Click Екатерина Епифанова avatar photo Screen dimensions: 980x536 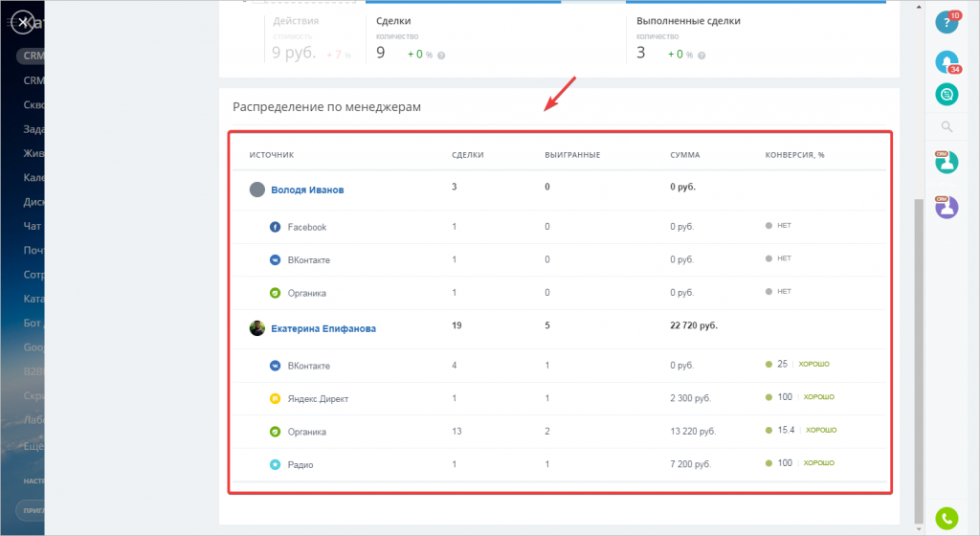256,328
